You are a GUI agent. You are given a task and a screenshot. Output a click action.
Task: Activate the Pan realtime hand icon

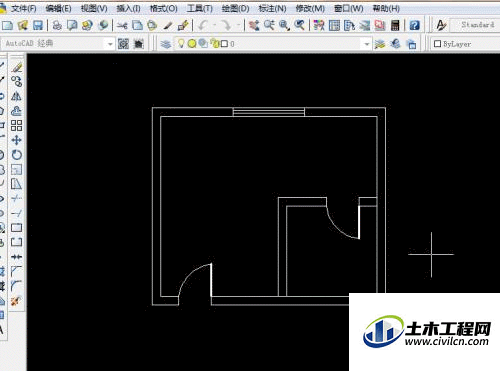pyautogui.click(x=254, y=25)
